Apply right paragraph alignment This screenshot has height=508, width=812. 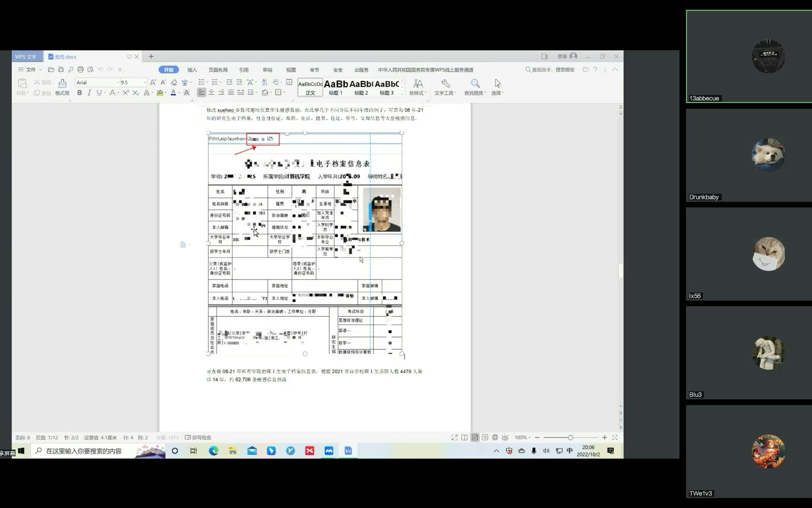[221, 93]
